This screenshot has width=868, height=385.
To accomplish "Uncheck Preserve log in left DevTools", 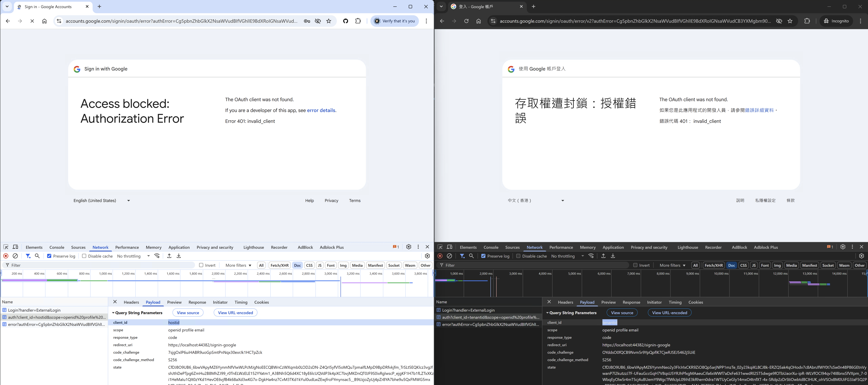I will 49,256.
